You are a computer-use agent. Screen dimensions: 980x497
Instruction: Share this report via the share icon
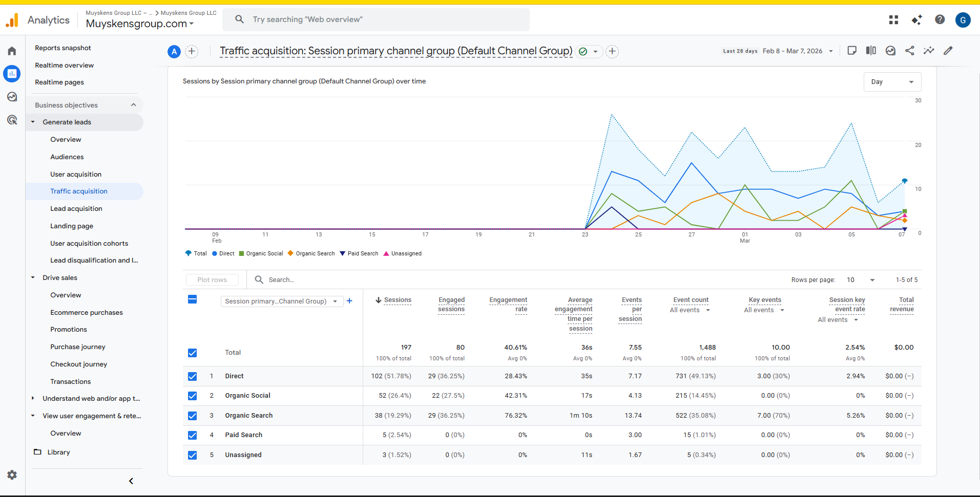(910, 51)
